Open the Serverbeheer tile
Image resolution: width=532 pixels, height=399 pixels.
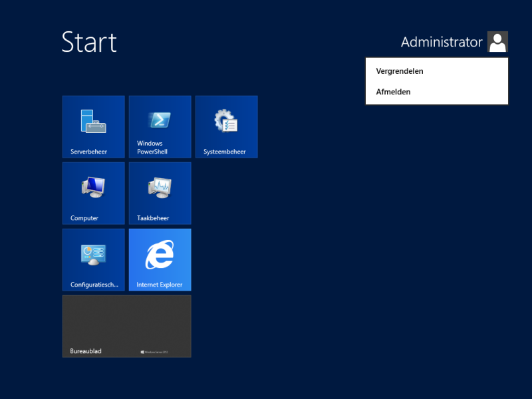(x=93, y=126)
